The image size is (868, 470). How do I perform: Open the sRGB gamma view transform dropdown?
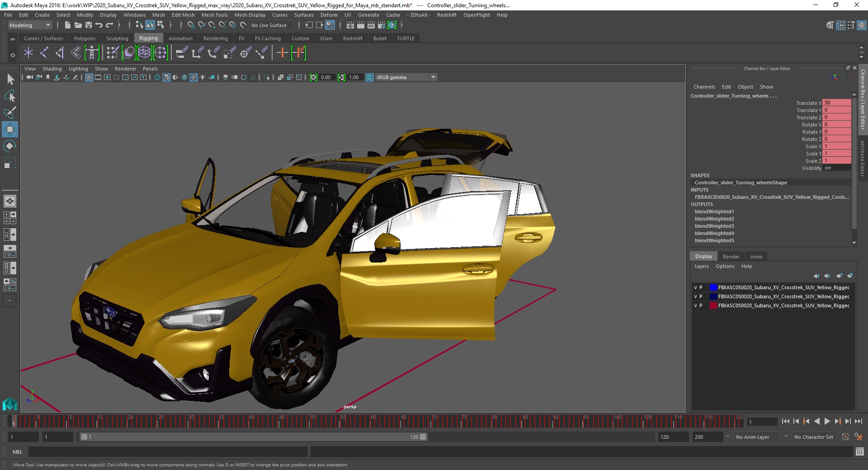tap(406, 77)
